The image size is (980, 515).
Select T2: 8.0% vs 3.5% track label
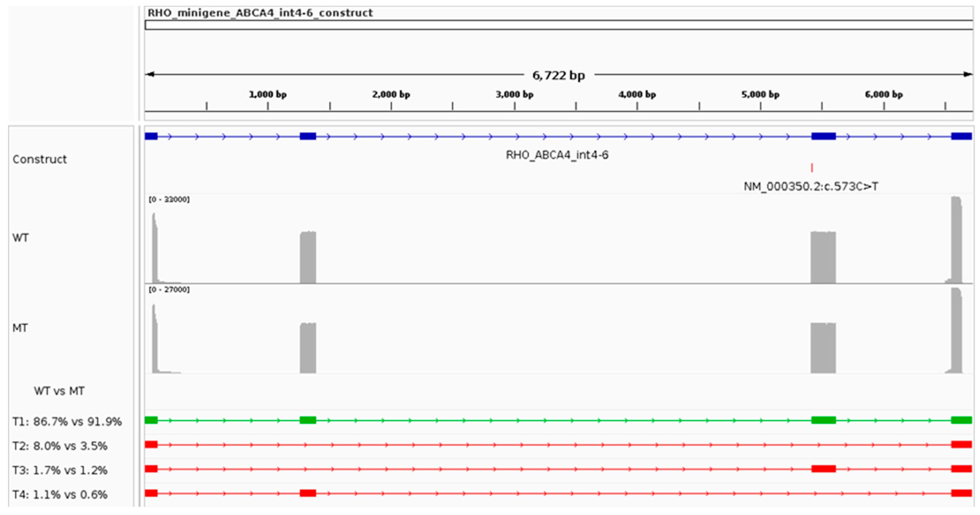tap(60, 446)
